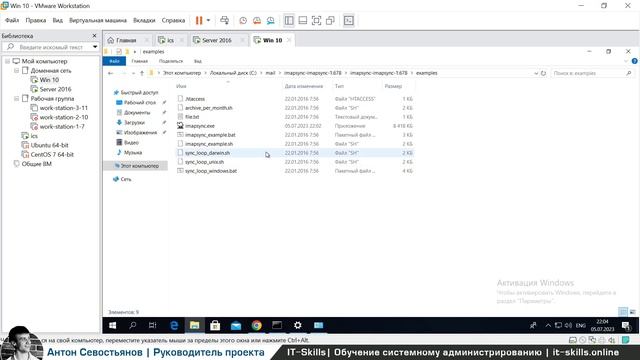Send Ctrl+Alt+Del to the VM toolbar icon
This screenshot has height=360, width=640.
tap(224, 20)
